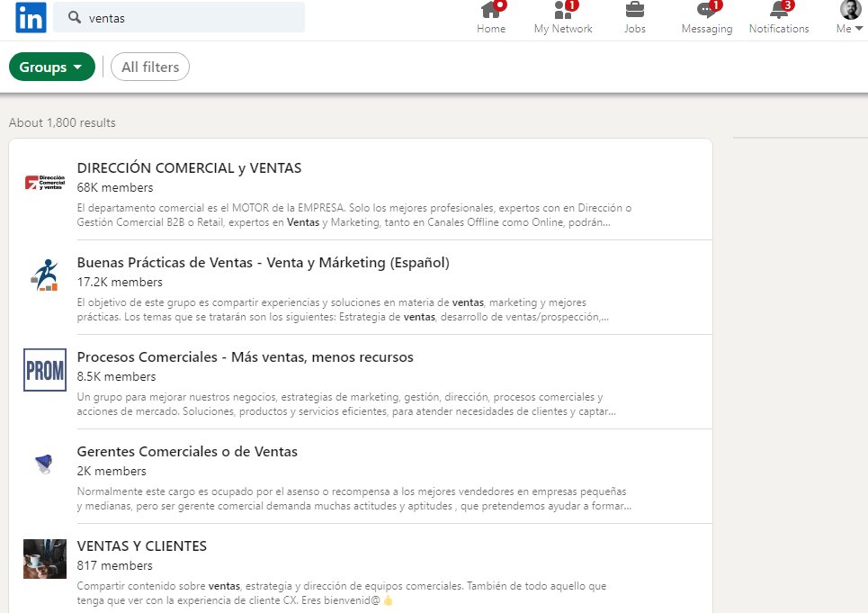Click the LinkedIn logo icon
868x613 pixels.
(x=31, y=17)
